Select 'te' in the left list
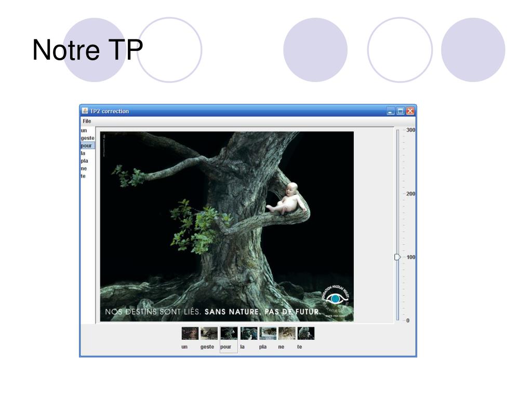The width and height of the screenshot is (532, 399). click(87, 176)
